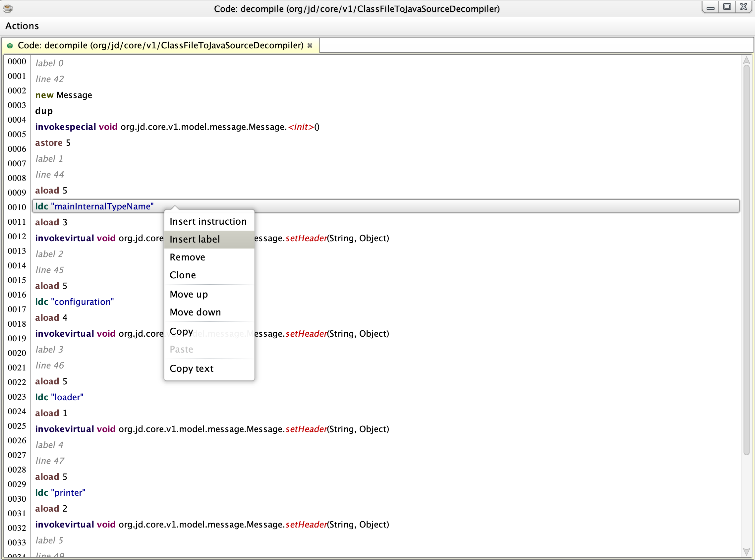Image resolution: width=755 pixels, height=560 pixels.
Task: Select Insert label menu entry
Action: tap(195, 239)
